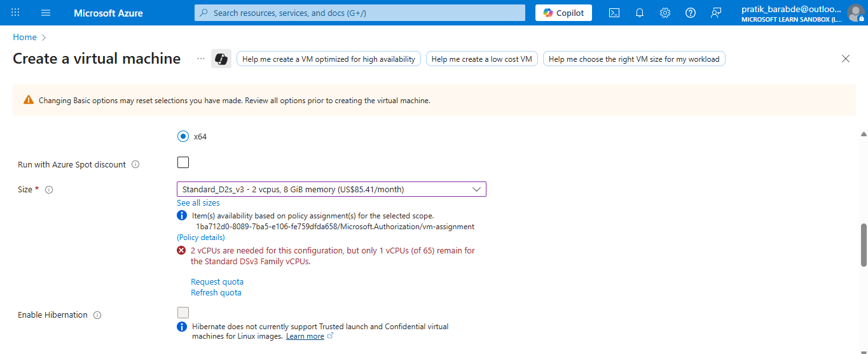Click the Changing Basic options warning text
Viewport: 868px width, 354px height.
coord(235,100)
